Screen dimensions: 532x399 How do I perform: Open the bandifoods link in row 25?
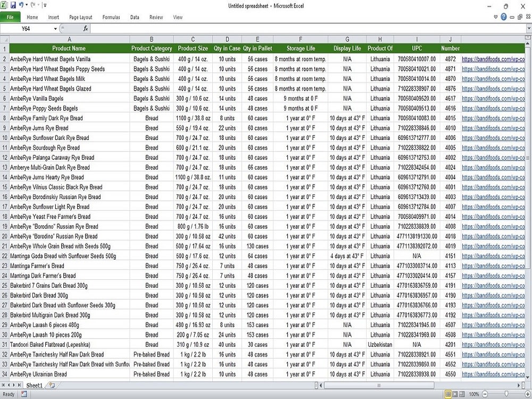[493, 285]
